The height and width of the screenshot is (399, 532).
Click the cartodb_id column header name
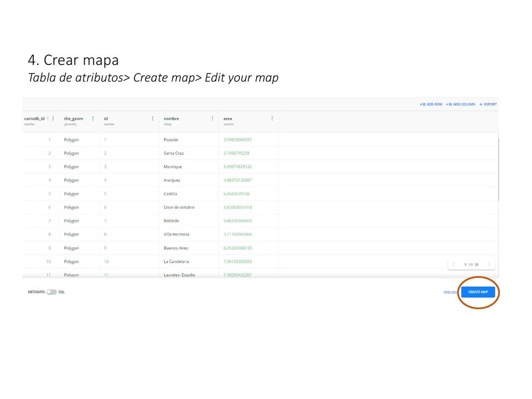coord(34,118)
